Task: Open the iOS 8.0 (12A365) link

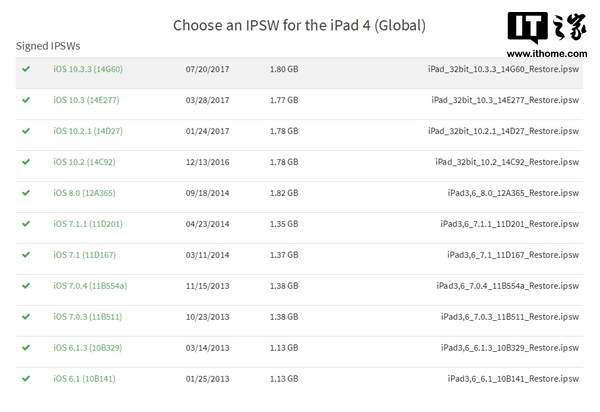Action: coord(84,193)
